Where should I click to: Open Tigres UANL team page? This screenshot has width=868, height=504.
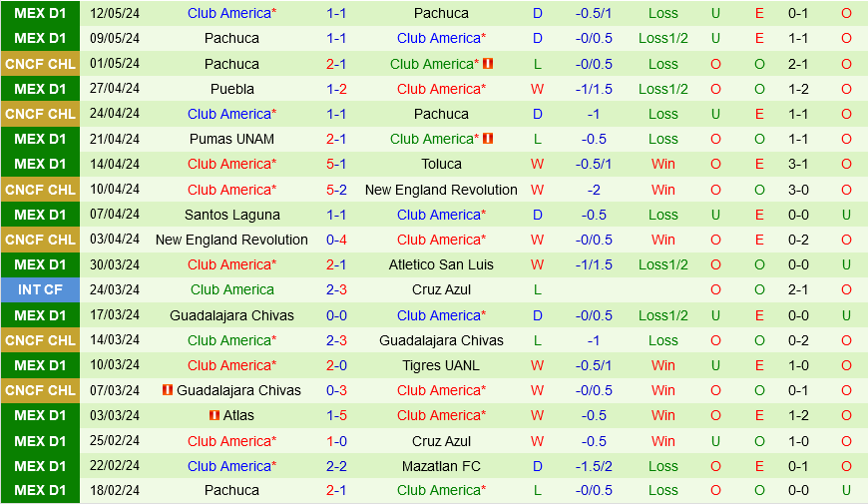coord(441,365)
